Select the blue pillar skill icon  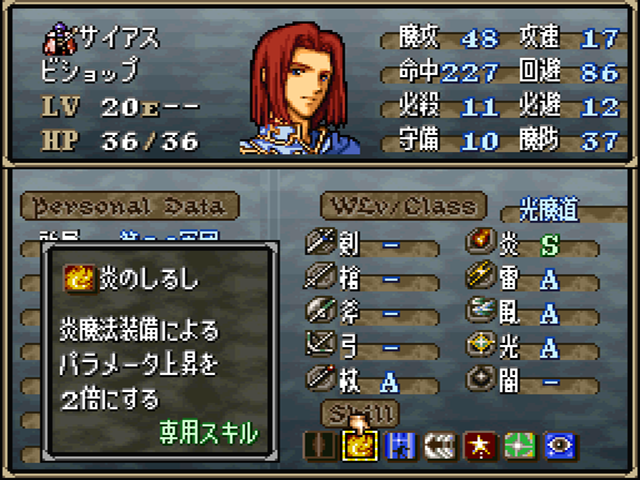click(x=400, y=446)
